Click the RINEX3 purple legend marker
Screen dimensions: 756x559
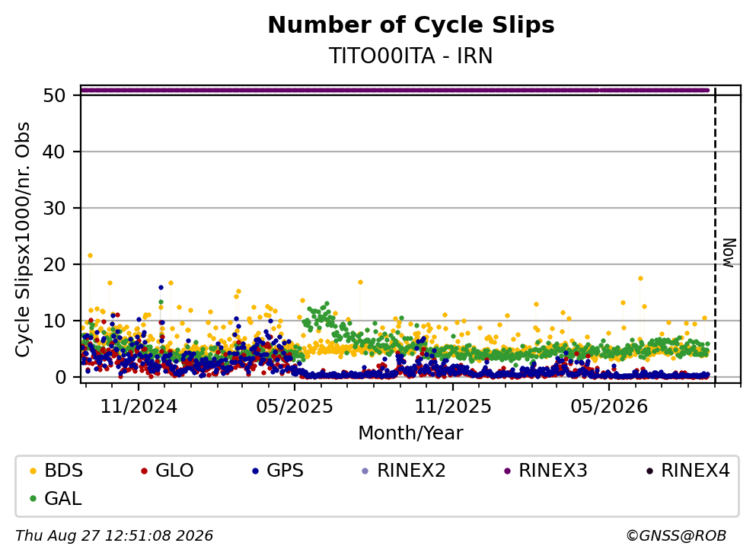click(507, 471)
